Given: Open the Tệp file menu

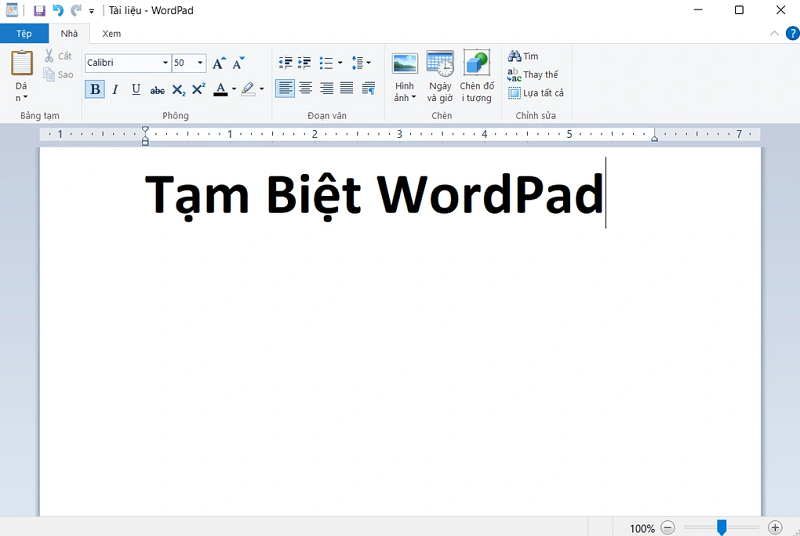Looking at the screenshot, I should tap(24, 34).
